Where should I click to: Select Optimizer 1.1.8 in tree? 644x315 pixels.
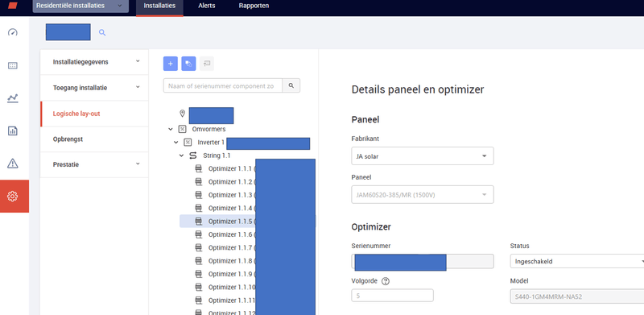pyautogui.click(x=230, y=261)
